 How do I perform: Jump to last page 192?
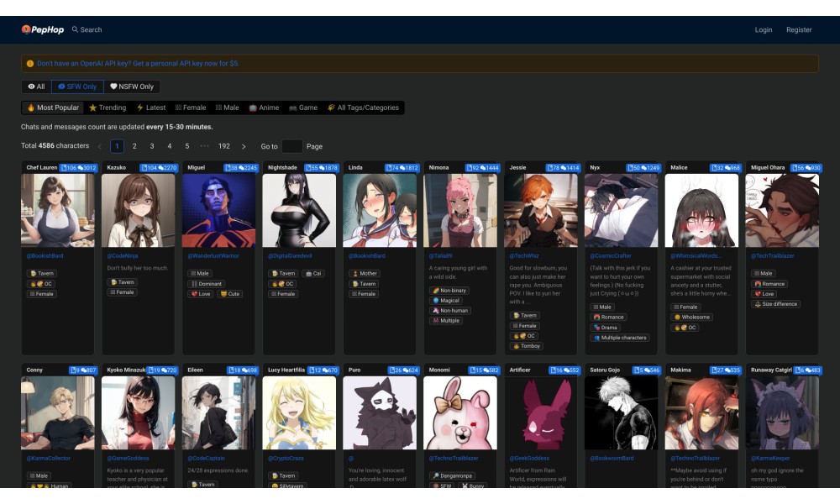click(x=224, y=146)
